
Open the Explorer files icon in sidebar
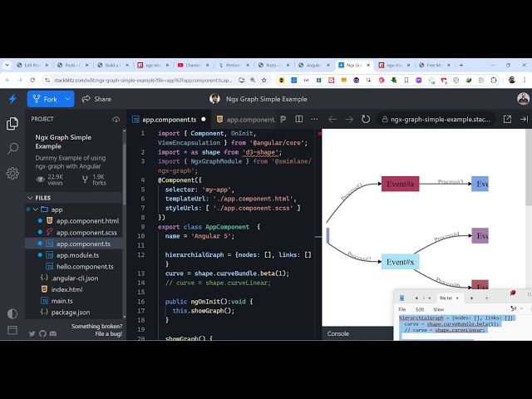(12, 124)
